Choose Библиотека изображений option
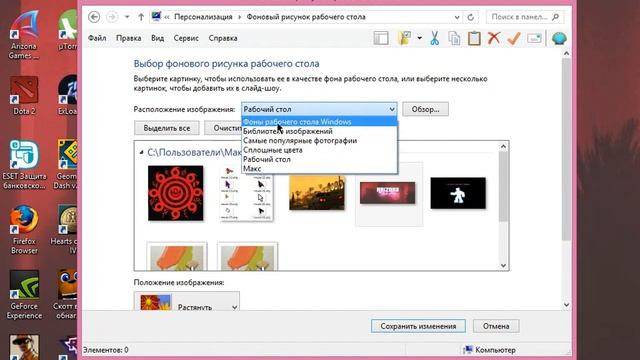640x360 pixels. (319, 131)
